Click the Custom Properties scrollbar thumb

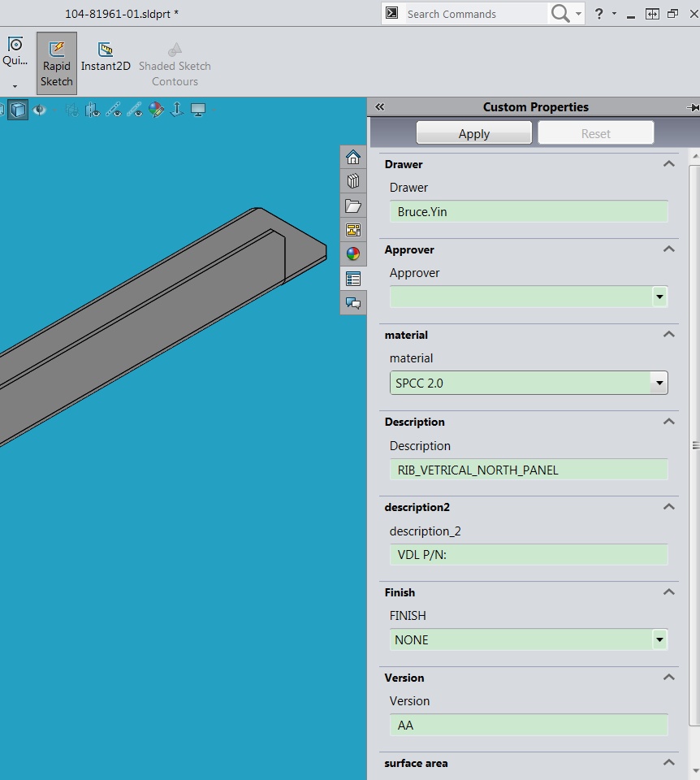pos(694,445)
